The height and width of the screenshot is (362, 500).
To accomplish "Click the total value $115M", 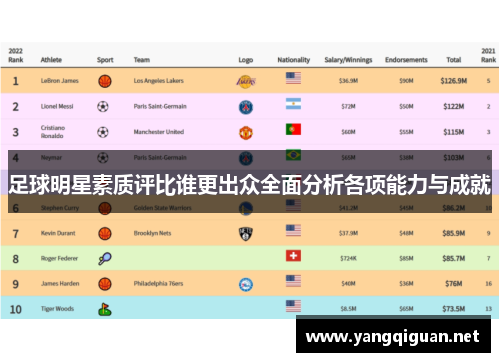I will pos(454,132).
